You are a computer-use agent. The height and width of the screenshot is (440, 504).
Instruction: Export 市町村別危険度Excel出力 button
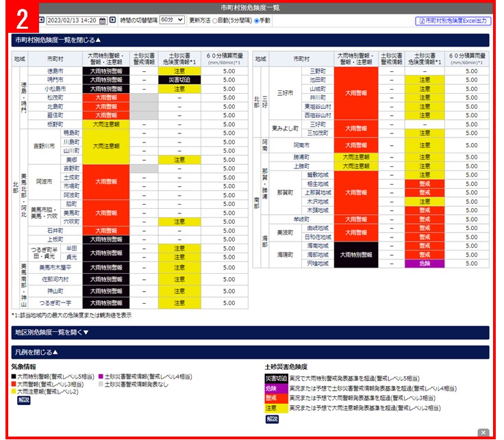point(453,21)
